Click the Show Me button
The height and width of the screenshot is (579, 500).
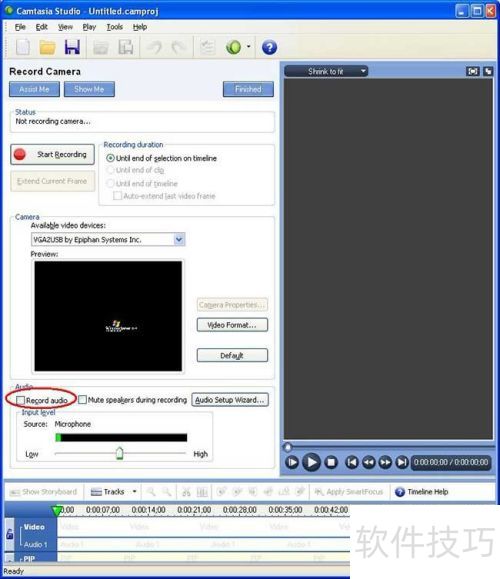pos(89,89)
